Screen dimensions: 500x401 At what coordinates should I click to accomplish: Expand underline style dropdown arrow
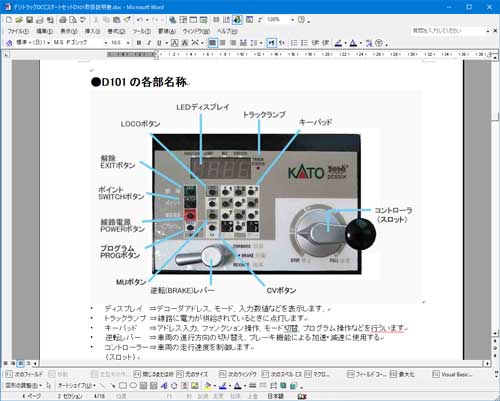click(166, 43)
